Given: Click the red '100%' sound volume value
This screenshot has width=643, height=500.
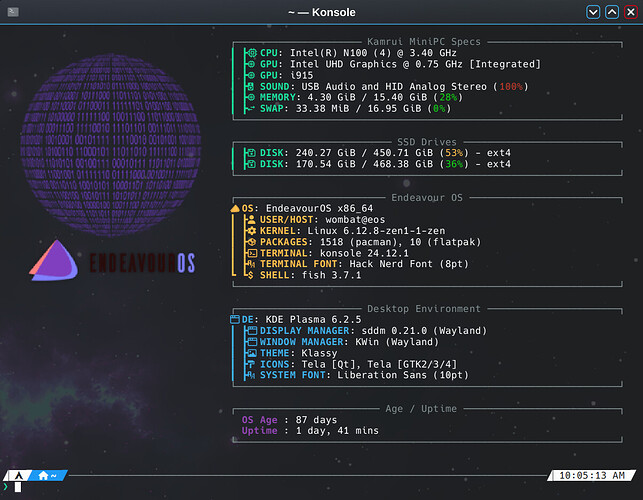Looking at the screenshot, I should click(x=511, y=87).
